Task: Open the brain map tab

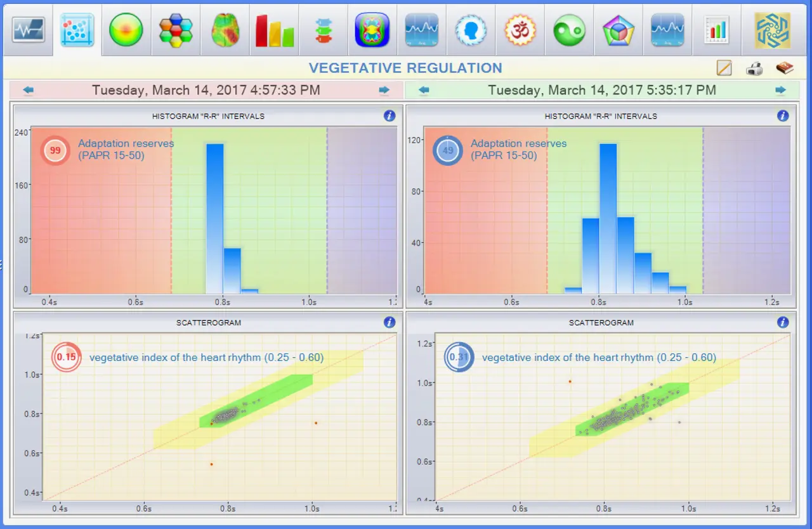Action: pos(225,30)
